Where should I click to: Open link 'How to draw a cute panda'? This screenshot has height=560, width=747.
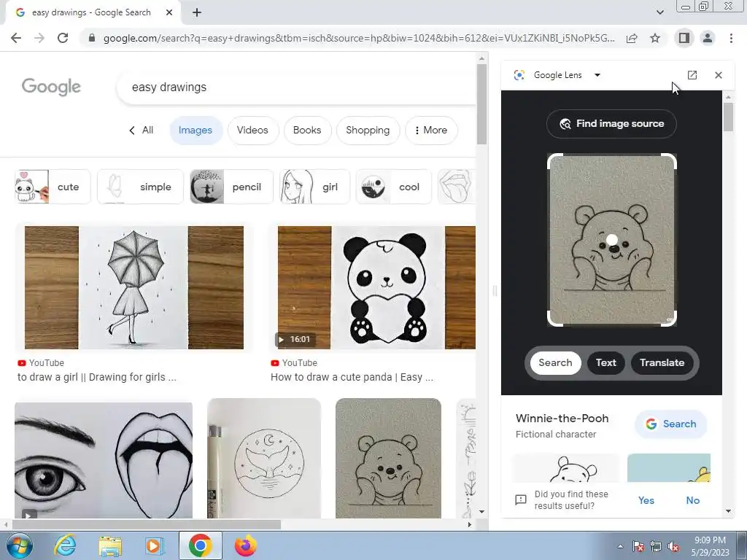352,377
